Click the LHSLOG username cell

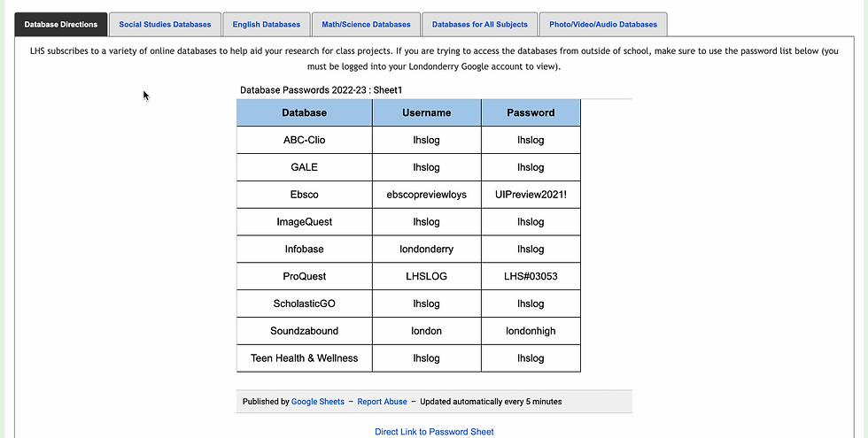[427, 276]
